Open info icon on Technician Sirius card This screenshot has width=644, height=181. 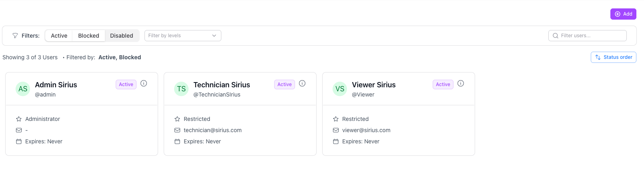pyautogui.click(x=302, y=83)
